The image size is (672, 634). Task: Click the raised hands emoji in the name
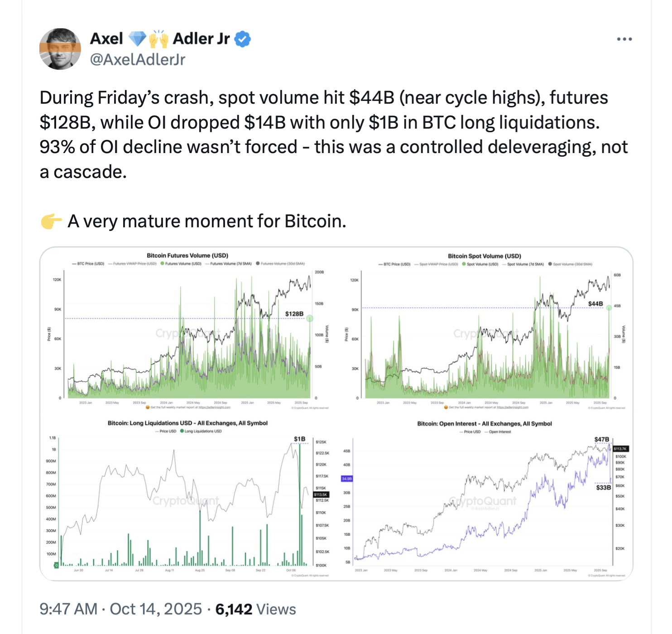[158, 39]
